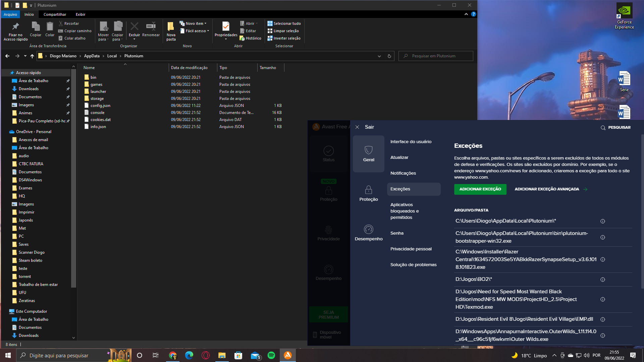This screenshot has height=362, width=644.
Task: Click the ADICIONAR EXCEÇÃO button
Action: (480, 189)
